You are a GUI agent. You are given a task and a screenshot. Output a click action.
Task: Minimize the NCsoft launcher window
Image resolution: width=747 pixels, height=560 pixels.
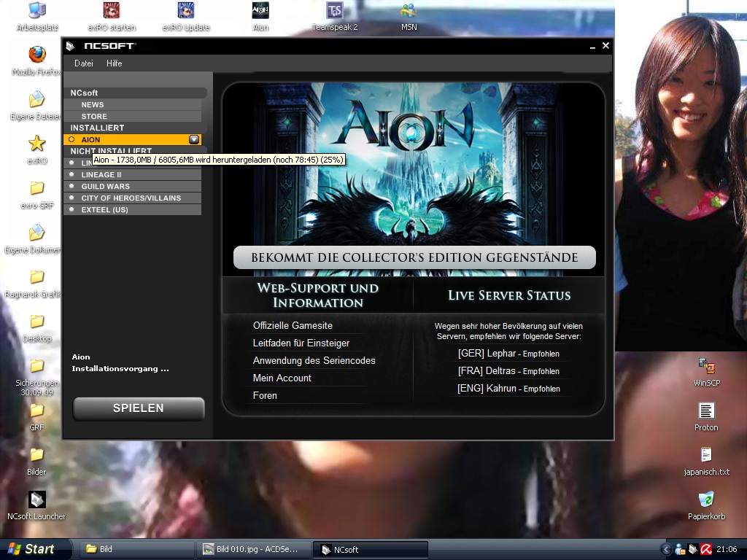[592, 46]
